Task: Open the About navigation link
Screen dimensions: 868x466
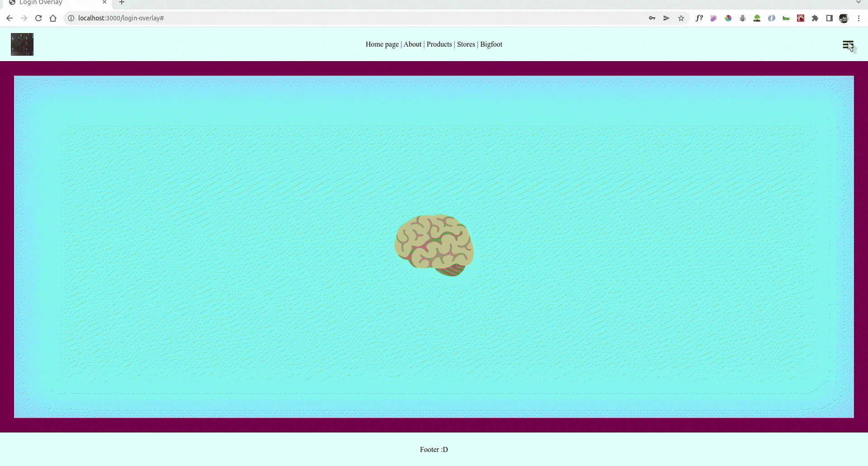Action: [412, 44]
